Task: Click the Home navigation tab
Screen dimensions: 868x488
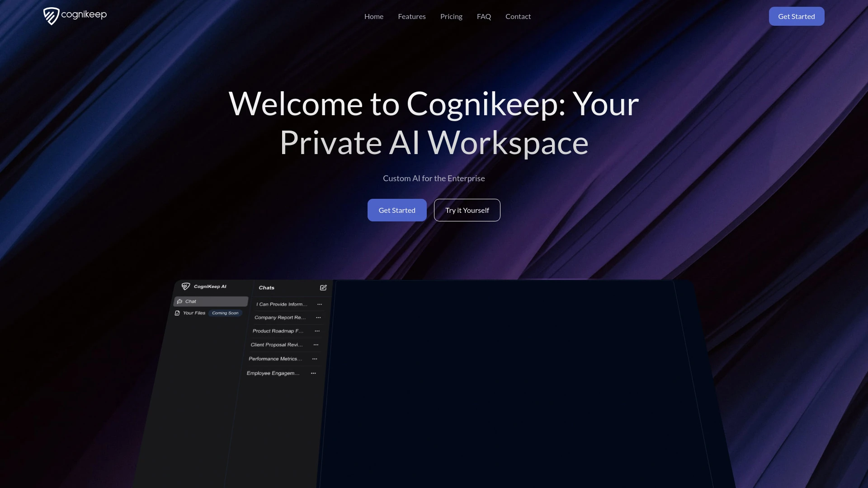Action: (374, 16)
